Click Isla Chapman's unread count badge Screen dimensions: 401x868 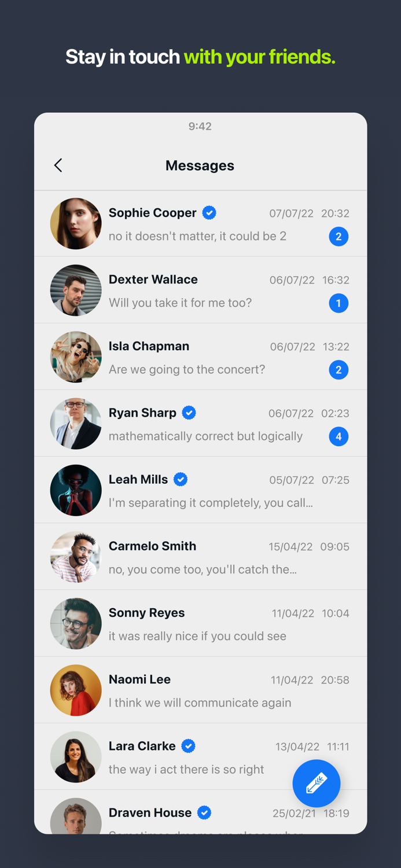pyautogui.click(x=339, y=370)
